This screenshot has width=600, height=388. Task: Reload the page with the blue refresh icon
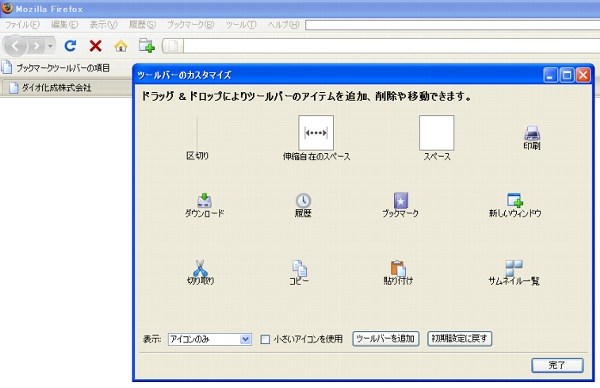click(x=70, y=46)
